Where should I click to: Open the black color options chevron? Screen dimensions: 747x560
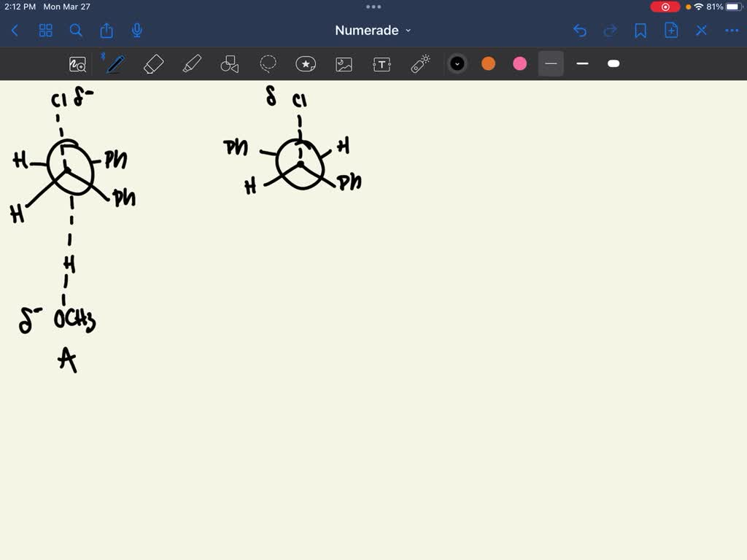pyautogui.click(x=457, y=64)
